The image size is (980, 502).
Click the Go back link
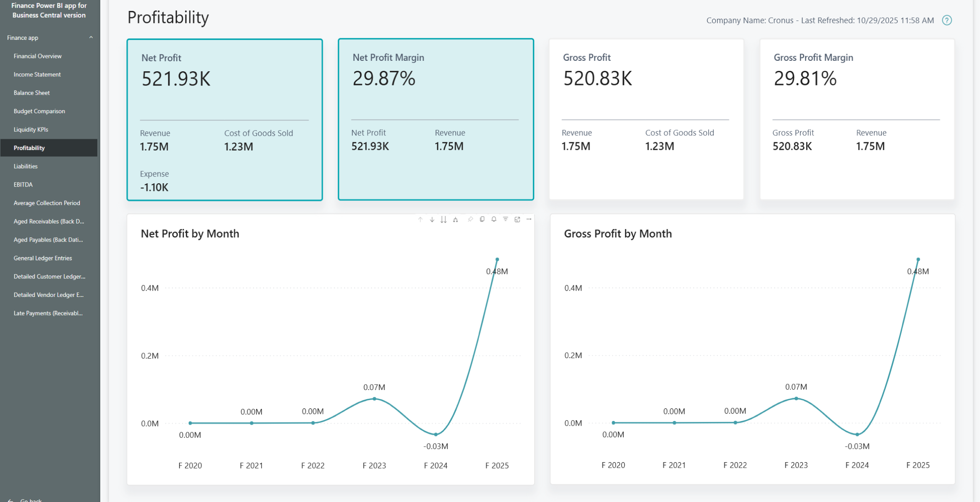pyautogui.click(x=29, y=499)
